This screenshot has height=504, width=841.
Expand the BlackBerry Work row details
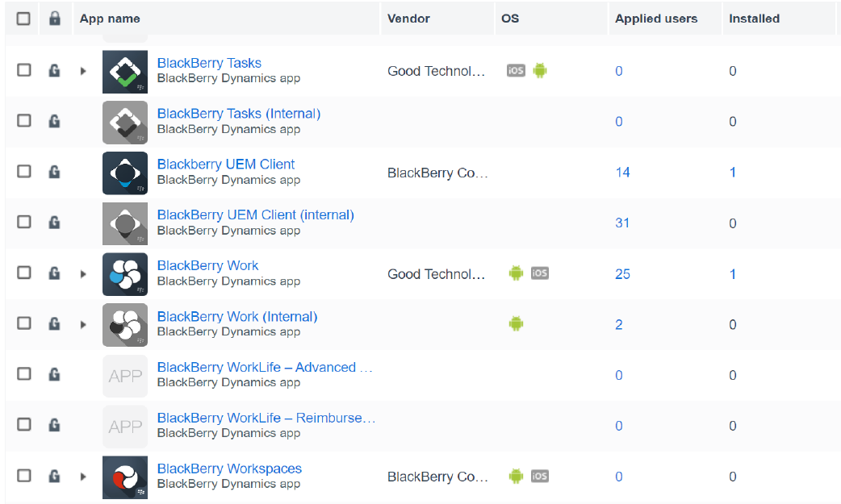(x=83, y=274)
